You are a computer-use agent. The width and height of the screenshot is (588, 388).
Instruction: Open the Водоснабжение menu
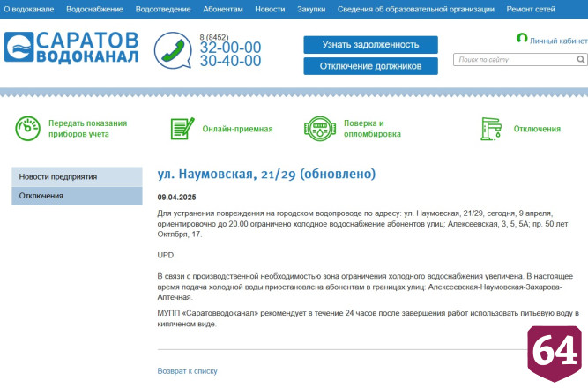[94, 9]
